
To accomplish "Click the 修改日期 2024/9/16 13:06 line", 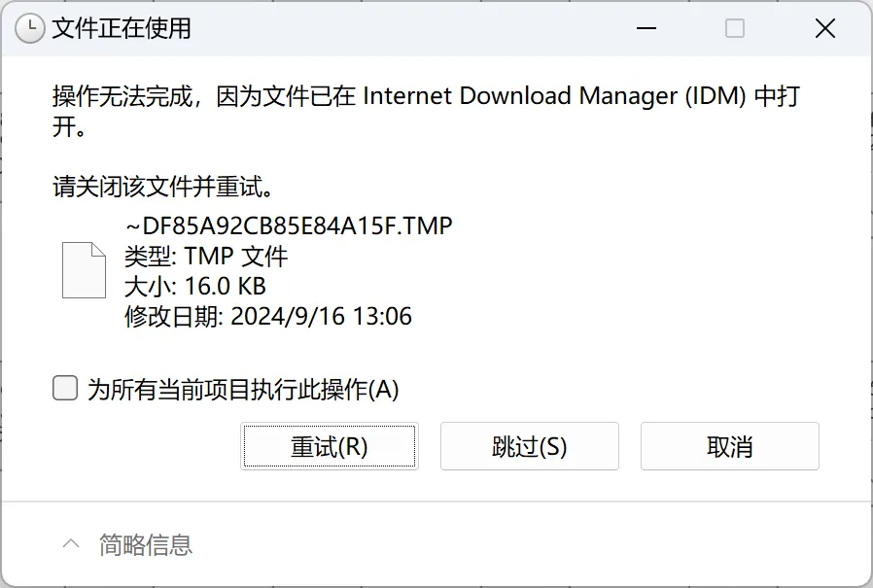I will (268, 316).
